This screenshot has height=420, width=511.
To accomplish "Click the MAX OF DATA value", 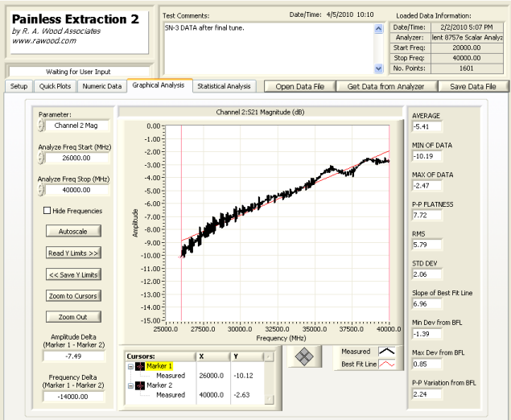I will click(427, 186).
